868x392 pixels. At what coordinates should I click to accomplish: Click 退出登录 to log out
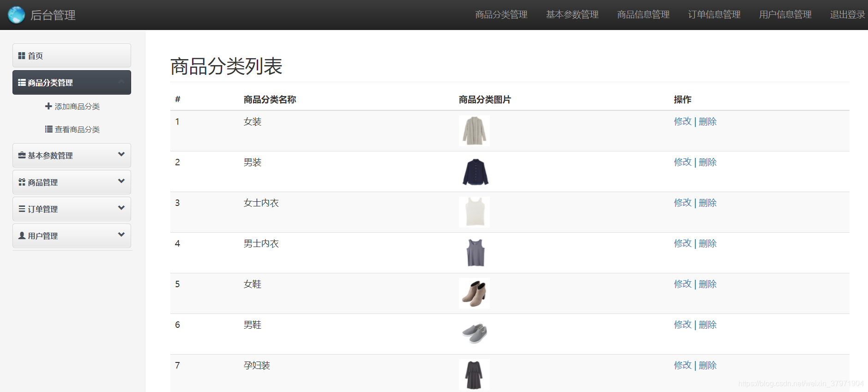tap(848, 15)
